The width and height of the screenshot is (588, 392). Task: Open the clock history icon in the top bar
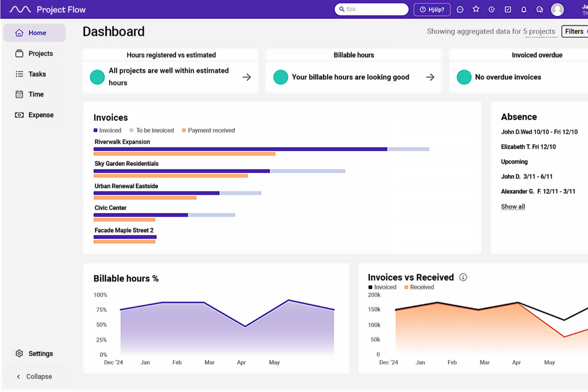(x=492, y=9)
